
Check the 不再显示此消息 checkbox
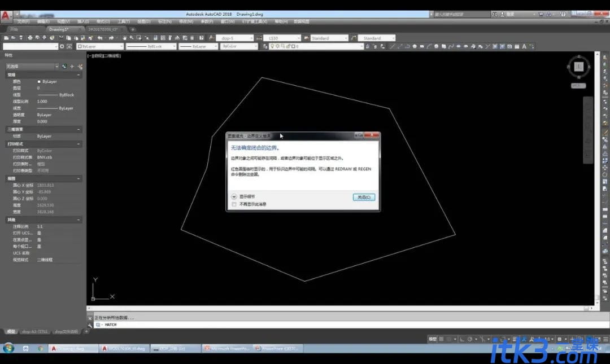234,204
